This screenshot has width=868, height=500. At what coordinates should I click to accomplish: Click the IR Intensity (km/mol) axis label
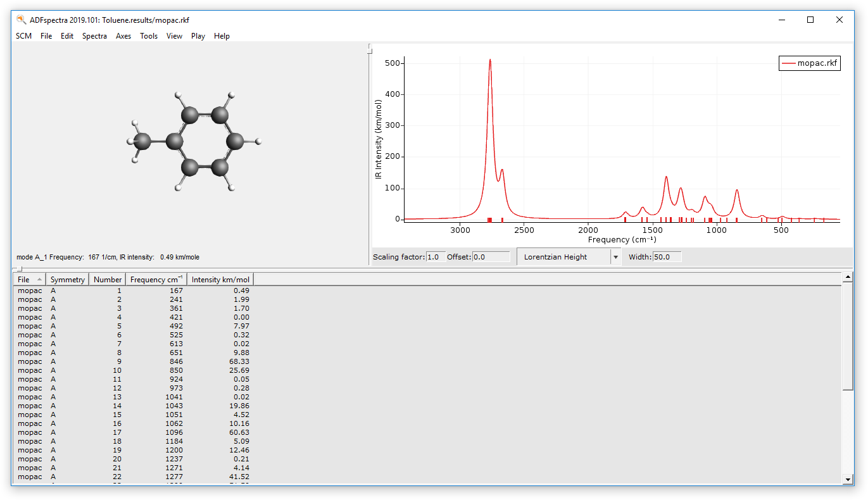pos(379,139)
